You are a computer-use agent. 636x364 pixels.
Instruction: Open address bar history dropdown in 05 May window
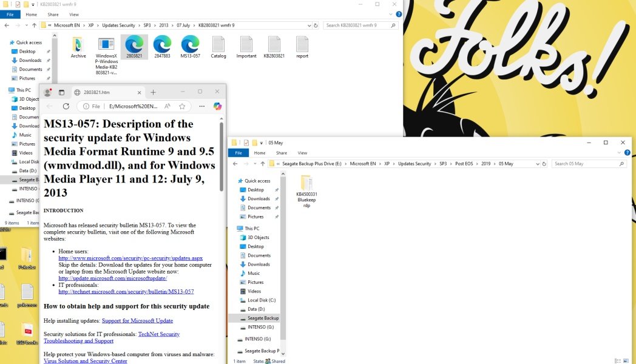pyautogui.click(x=537, y=164)
